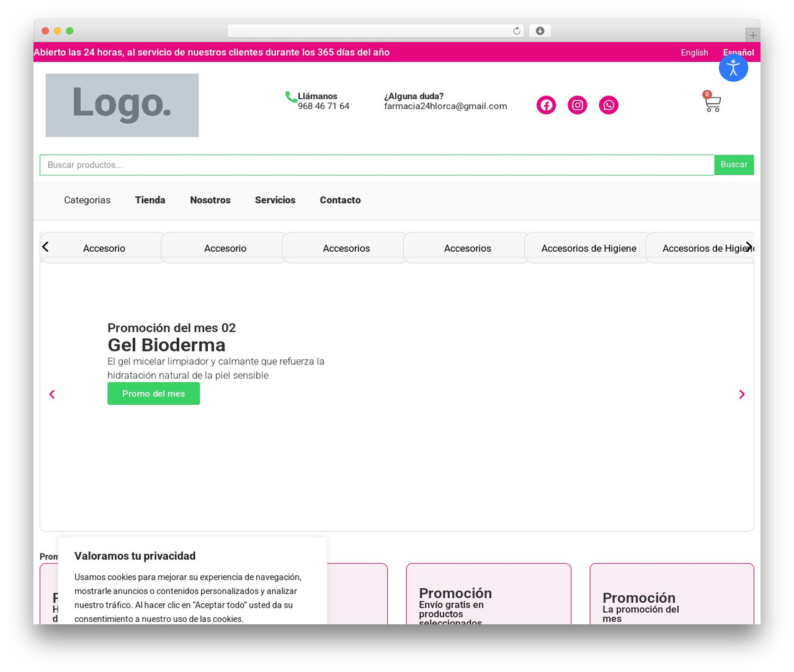Open La promoción del mes card
Screen dimensions: 794x672
(x=672, y=594)
